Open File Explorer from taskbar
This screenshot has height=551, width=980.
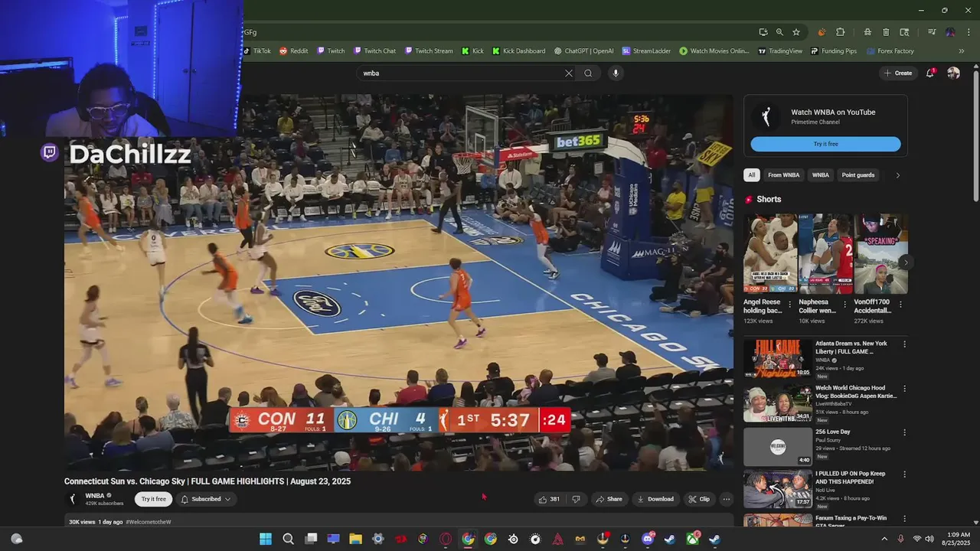pyautogui.click(x=355, y=539)
